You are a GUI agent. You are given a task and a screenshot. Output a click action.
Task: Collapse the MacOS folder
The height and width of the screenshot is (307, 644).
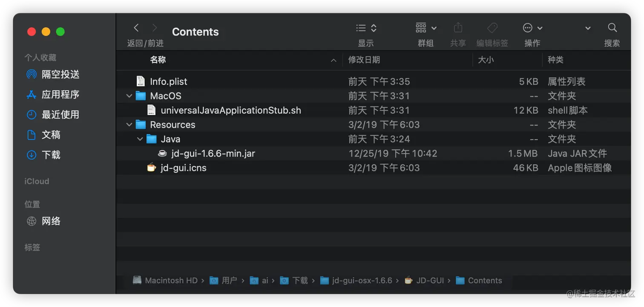[x=129, y=96]
